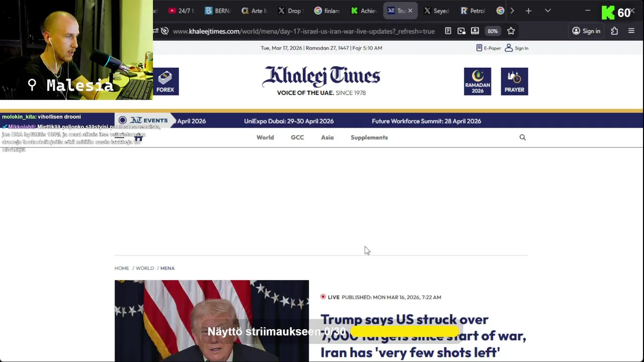Go to MENA breadcrumb
The width and height of the screenshot is (644, 362).
tap(168, 268)
